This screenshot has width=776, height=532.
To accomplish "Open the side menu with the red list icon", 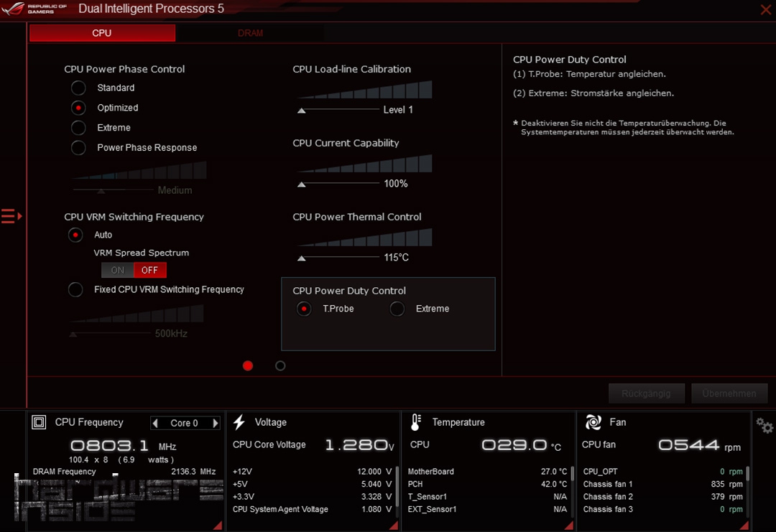I will (x=11, y=216).
